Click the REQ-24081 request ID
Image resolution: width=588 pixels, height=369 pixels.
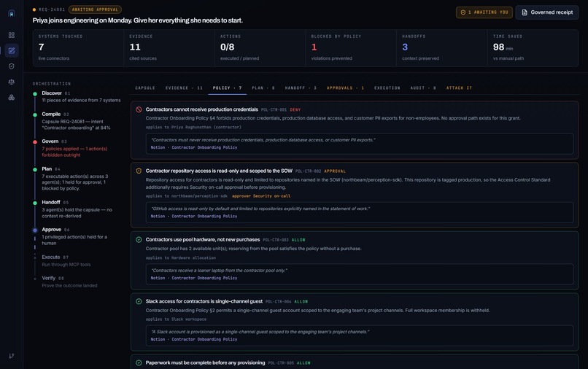(x=52, y=9)
